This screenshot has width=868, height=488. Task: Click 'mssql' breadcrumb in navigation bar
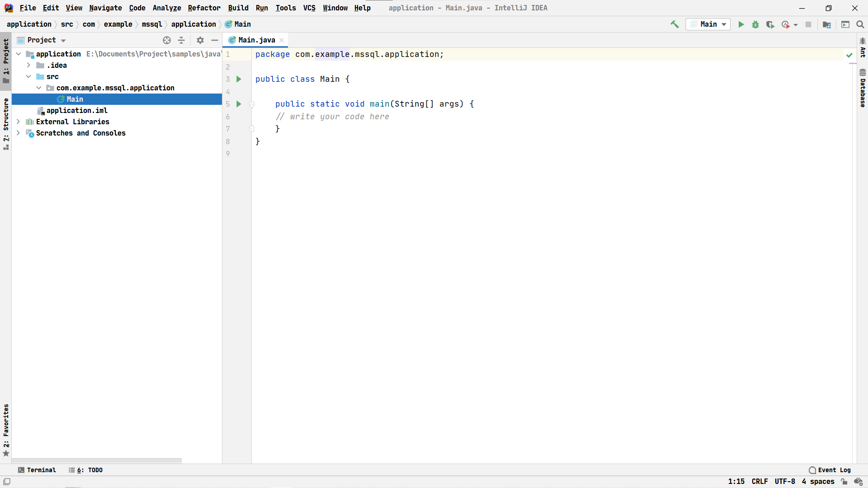pyautogui.click(x=152, y=24)
